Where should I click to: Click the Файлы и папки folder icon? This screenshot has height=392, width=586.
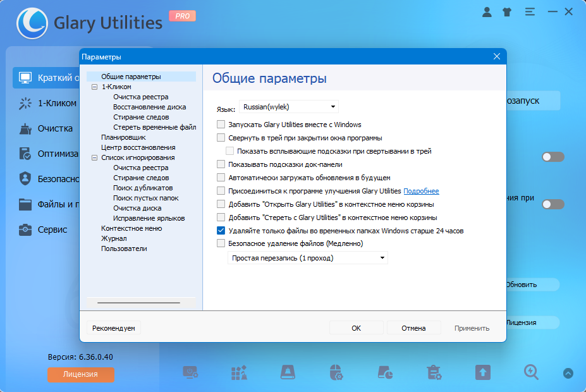pos(25,204)
